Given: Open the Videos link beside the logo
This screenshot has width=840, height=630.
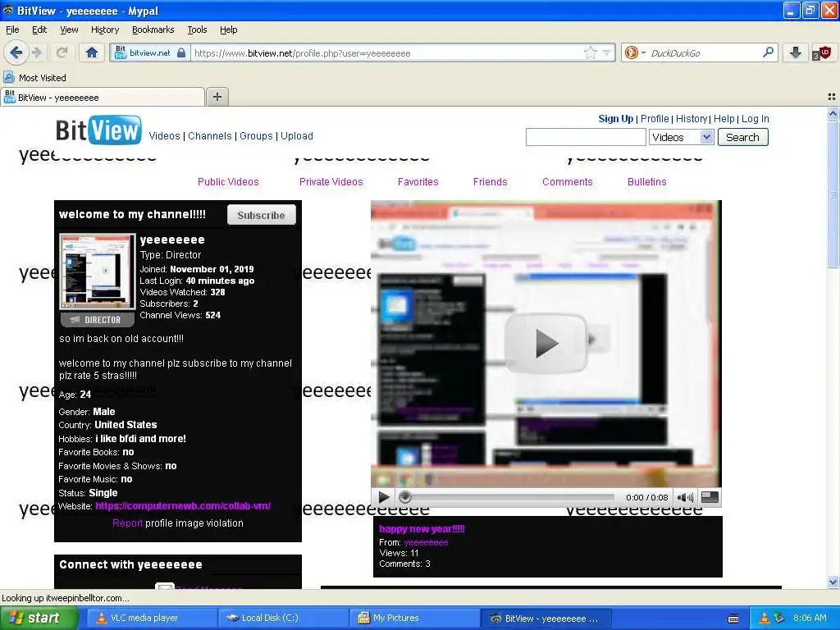Looking at the screenshot, I should pos(164,136).
